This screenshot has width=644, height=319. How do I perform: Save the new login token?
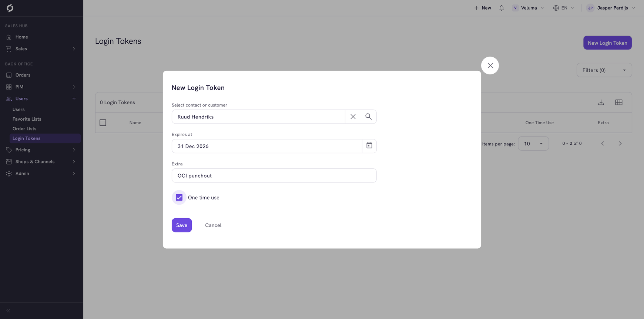point(182,225)
